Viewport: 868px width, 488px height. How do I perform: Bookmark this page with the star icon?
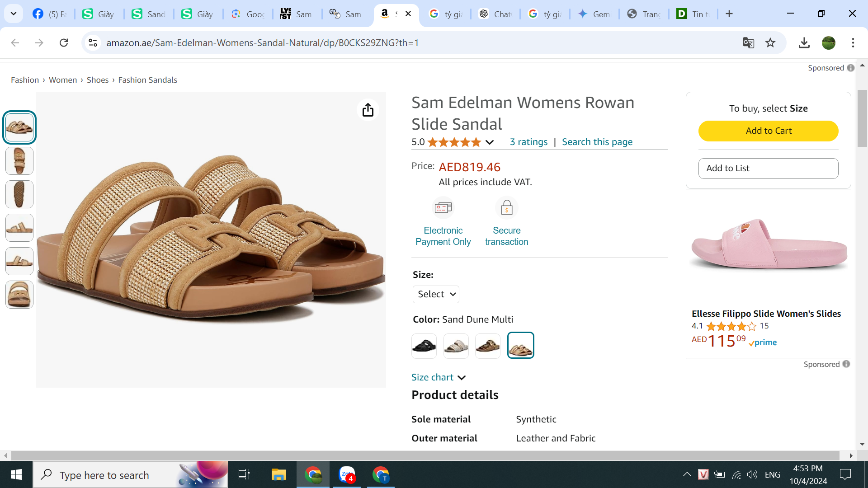(770, 43)
